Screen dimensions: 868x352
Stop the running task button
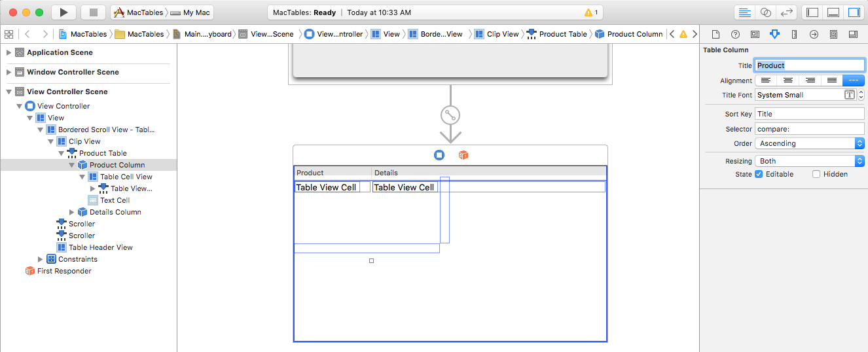[x=93, y=12]
